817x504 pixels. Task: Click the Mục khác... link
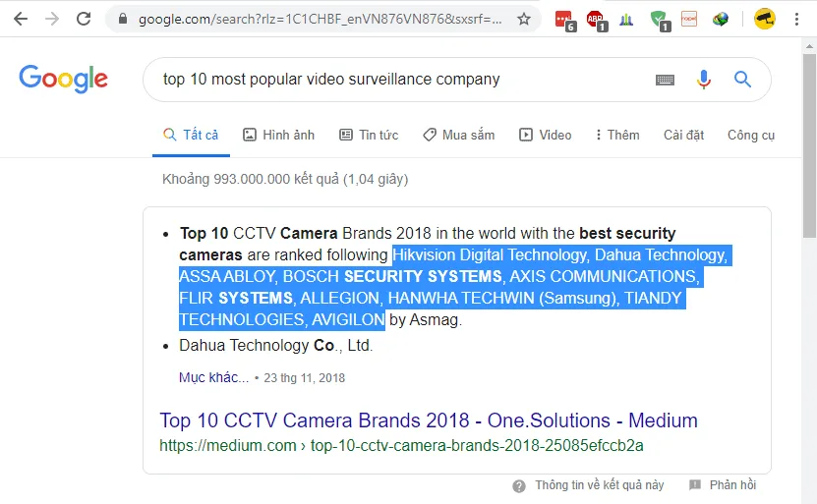pyautogui.click(x=213, y=377)
